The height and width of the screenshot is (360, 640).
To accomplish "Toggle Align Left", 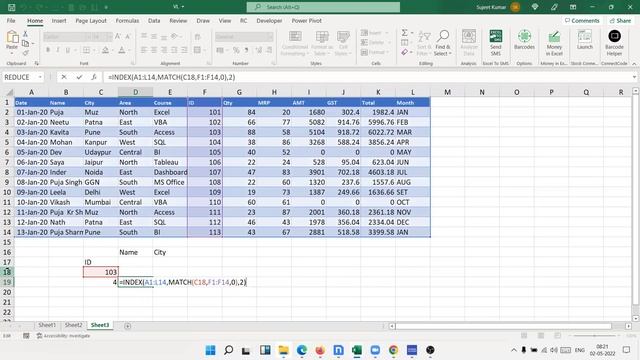I will point(144,50).
